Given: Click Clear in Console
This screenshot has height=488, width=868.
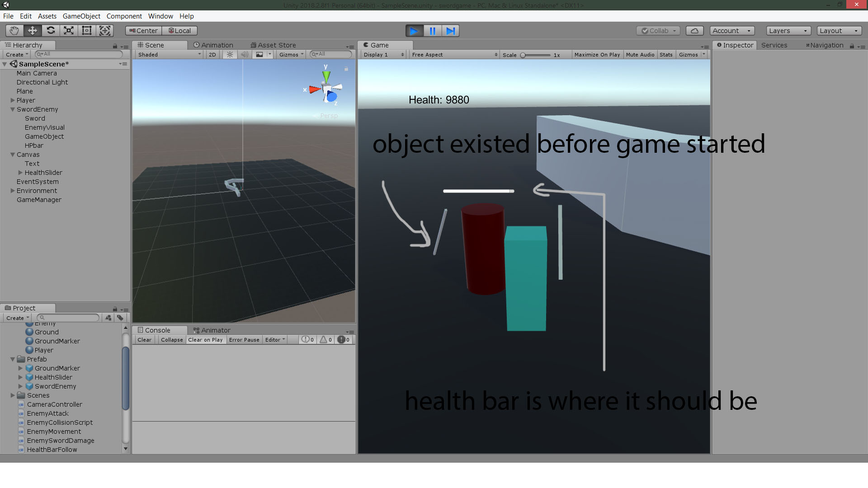Looking at the screenshot, I should (x=144, y=340).
